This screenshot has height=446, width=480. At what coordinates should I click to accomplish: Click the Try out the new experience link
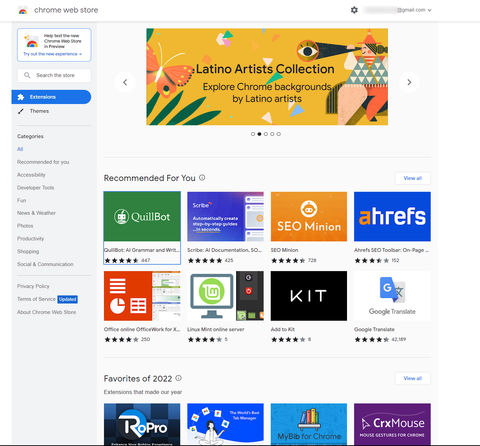[x=52, y=54]
